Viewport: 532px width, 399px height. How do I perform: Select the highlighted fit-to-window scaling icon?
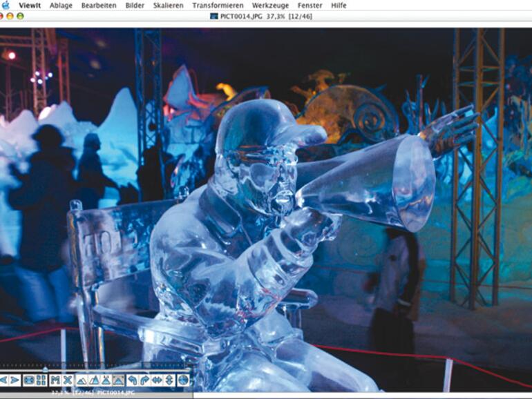[x=118, y=380]
